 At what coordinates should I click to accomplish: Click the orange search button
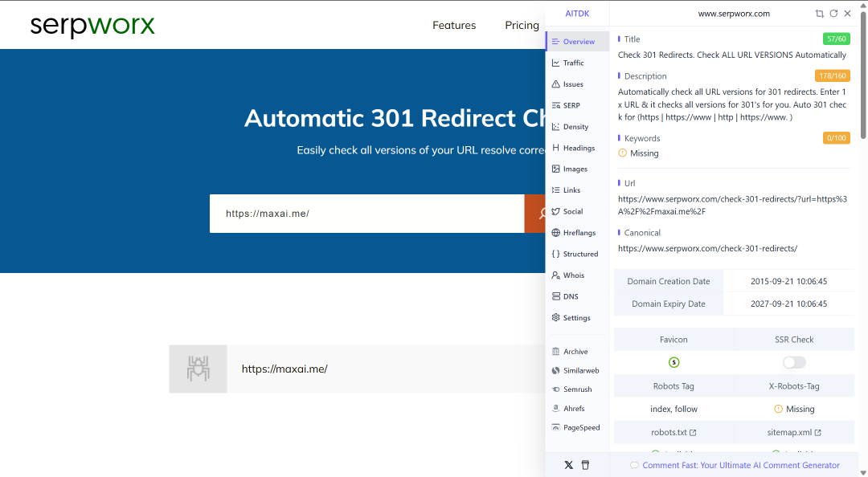click(x=535, y=214)
